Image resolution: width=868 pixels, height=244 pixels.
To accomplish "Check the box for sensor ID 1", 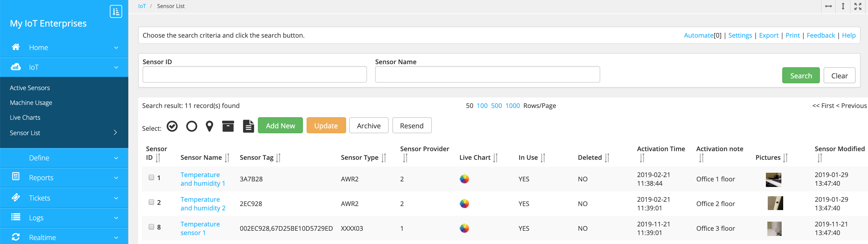I will [x=151, y=177].
